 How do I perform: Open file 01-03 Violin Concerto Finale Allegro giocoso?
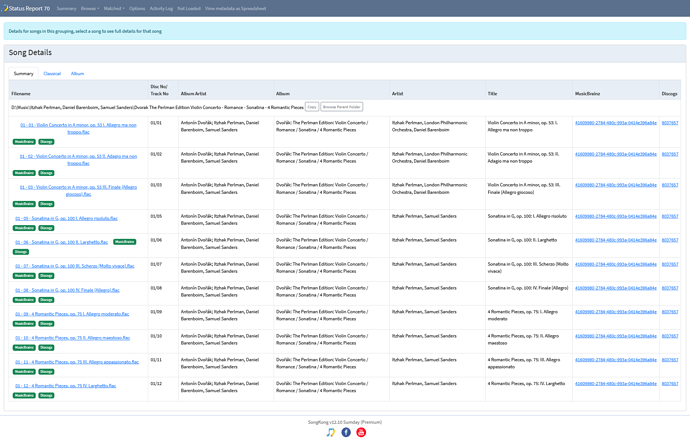(x=78, y=190)
